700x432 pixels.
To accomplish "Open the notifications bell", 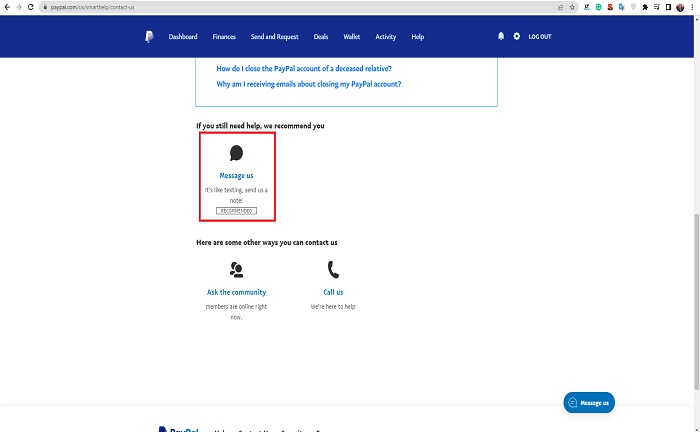I will tap(501, 36).
